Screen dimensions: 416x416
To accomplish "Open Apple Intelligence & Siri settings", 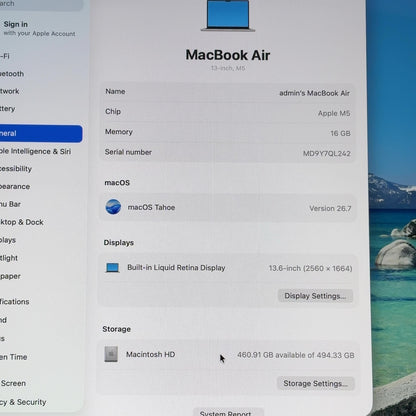I will point(35,151).
